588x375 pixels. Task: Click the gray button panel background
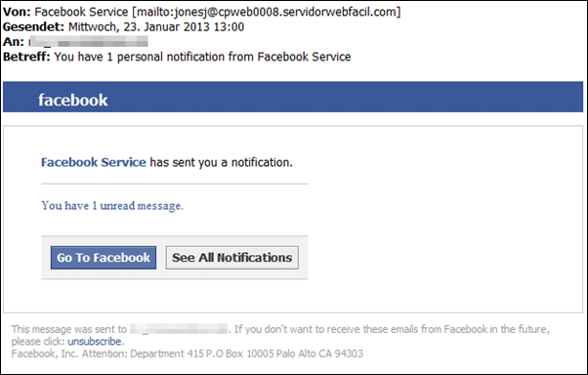click(175, 258)
